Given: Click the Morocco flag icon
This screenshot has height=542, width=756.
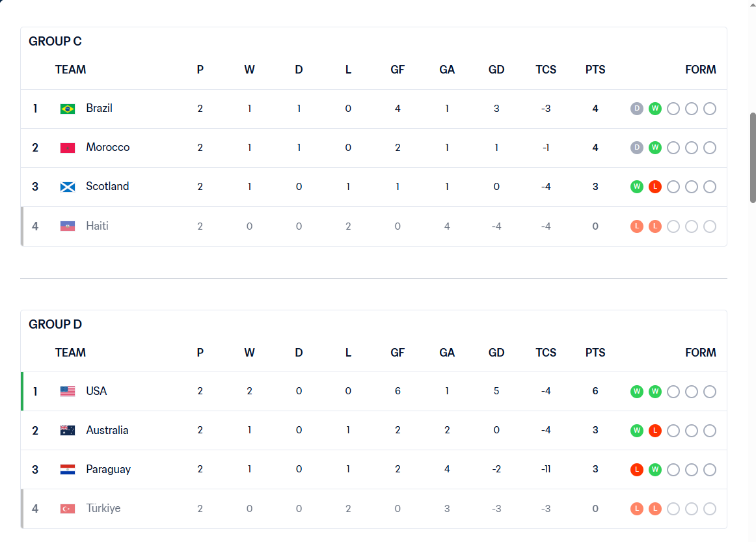Looking at the screenshot, I should pyautogui.click(x=68, y=148).
